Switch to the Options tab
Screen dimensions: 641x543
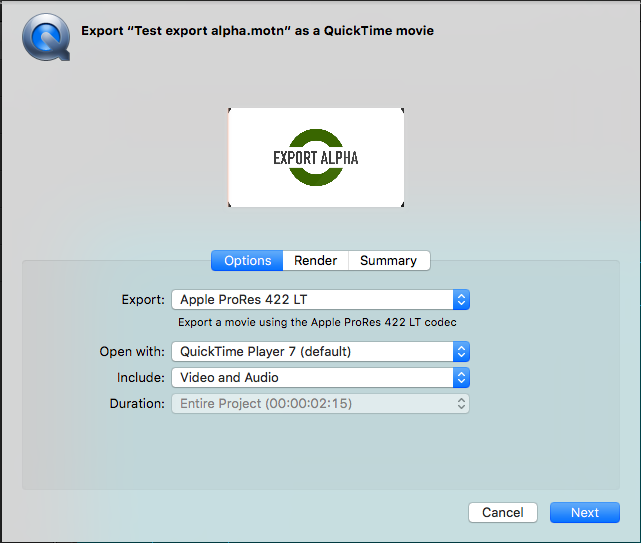point(247,260)
